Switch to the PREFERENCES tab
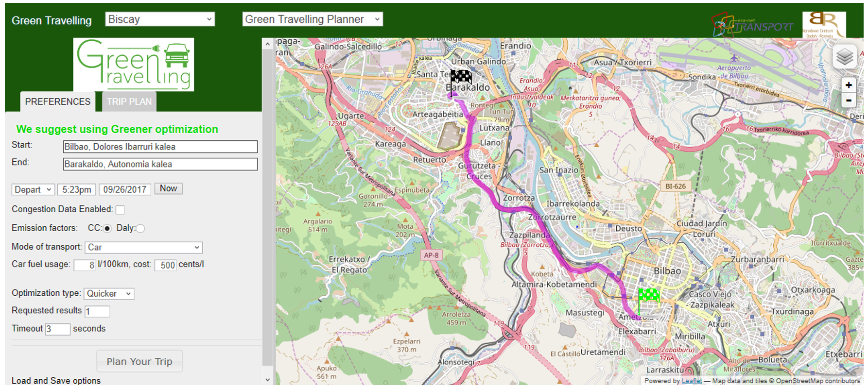 58,101
